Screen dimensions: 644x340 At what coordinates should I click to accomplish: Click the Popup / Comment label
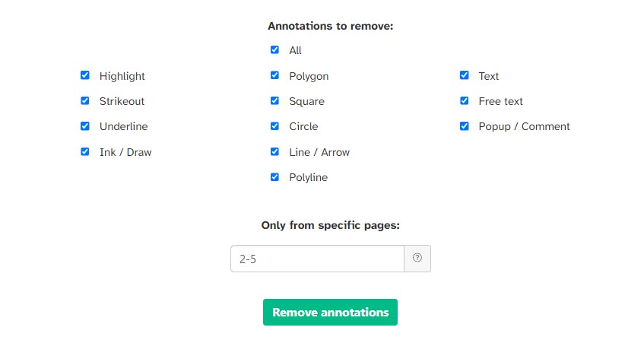[524, 127]
